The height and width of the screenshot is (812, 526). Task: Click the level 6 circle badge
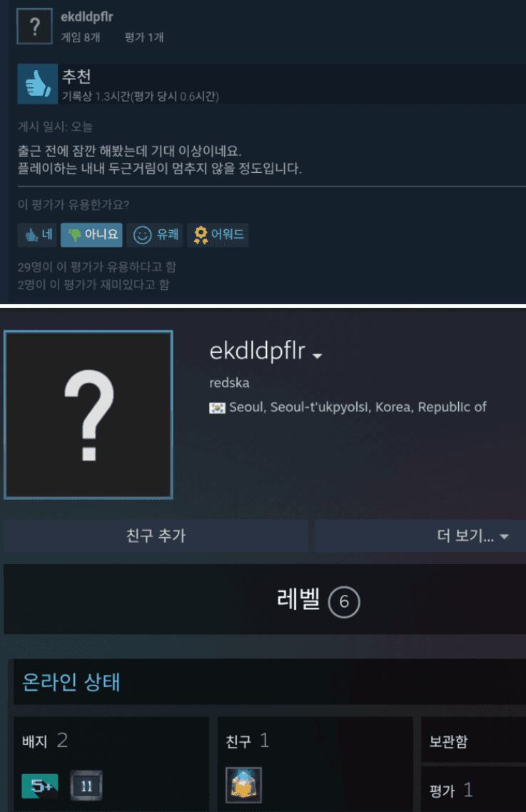(x=344, y=602)
